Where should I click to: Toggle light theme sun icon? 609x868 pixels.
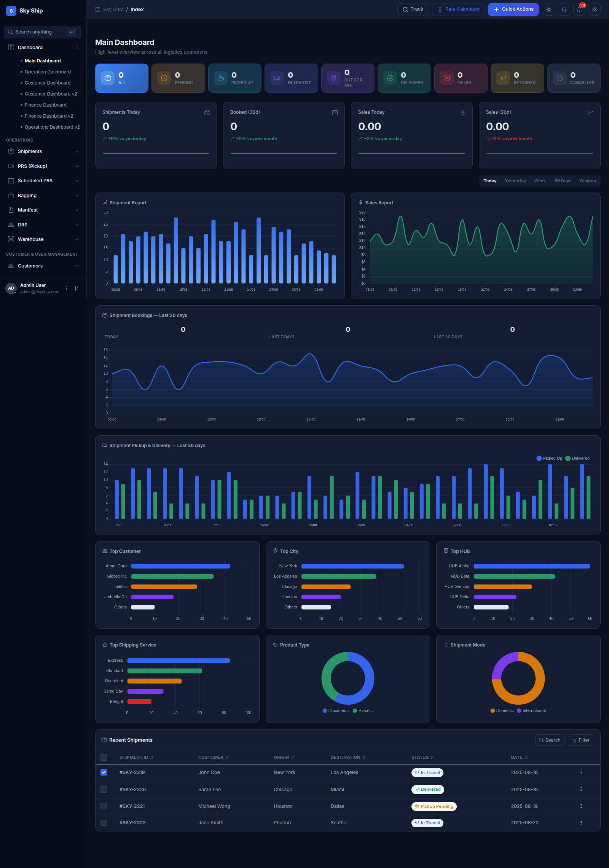point(548,10)
